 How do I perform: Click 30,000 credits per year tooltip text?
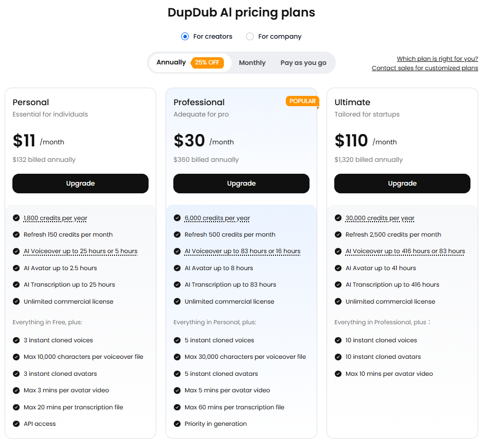(380, 218)
